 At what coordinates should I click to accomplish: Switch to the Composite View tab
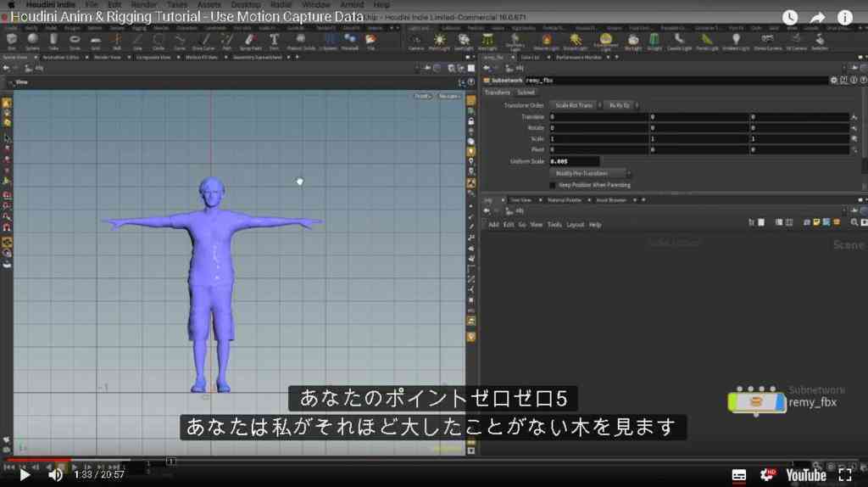pos(153,57)
